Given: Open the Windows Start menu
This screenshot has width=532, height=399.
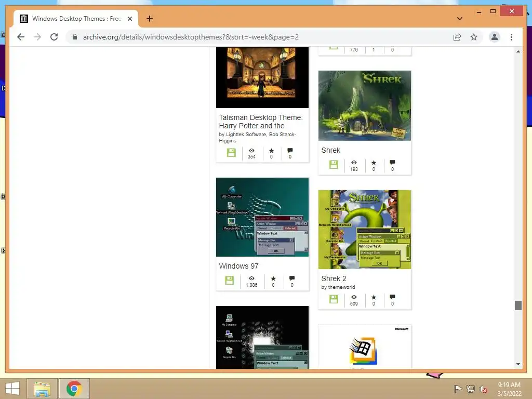Looking at the screenshot, I should coord(12,389).
